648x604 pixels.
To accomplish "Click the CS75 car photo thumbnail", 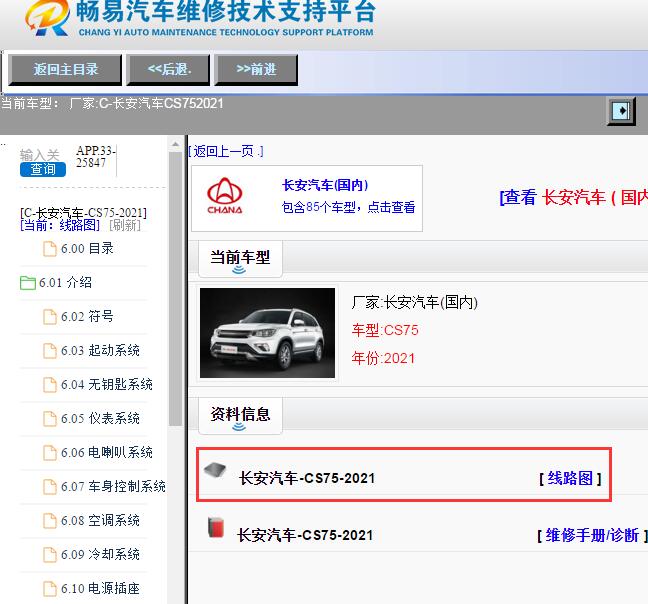I will tap(267, 333).
